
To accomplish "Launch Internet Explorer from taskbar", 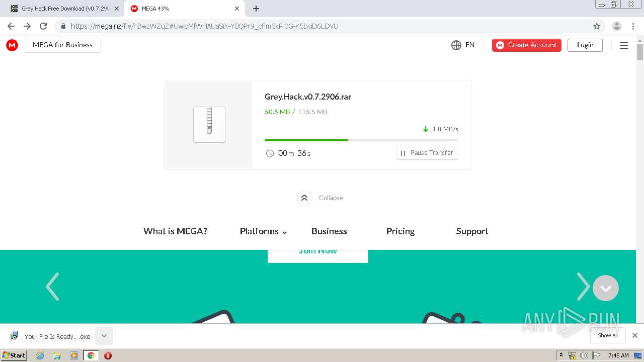I will (40, 355).
